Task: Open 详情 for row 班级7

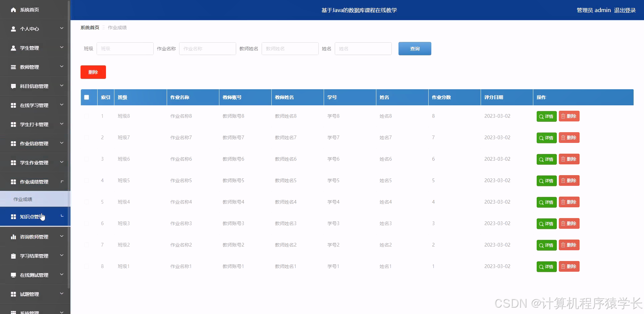Action: tap(546, 138)
